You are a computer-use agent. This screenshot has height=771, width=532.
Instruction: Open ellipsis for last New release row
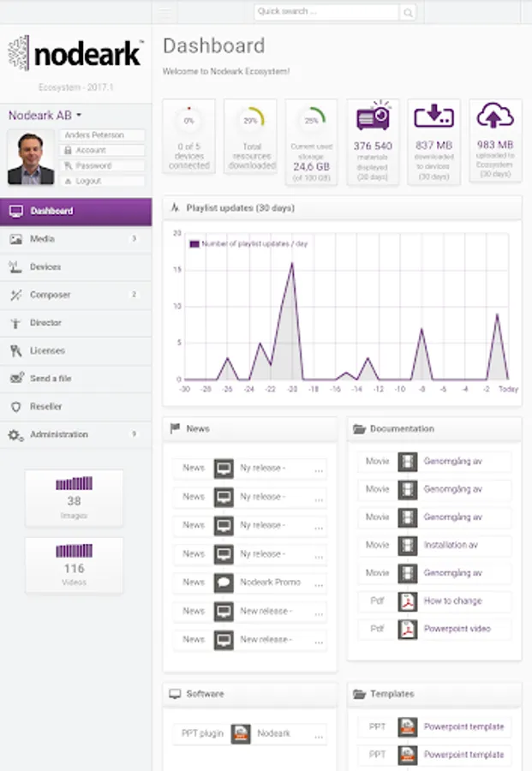point(319,641)
